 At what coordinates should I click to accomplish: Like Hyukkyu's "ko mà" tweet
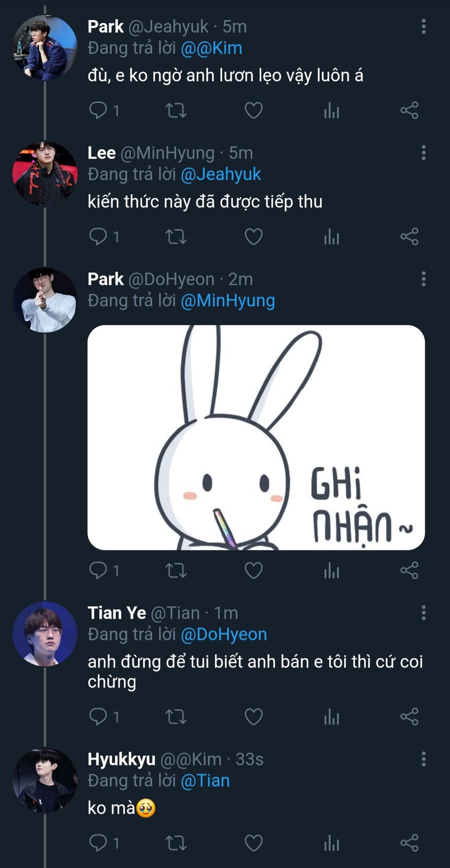(x=254, y=843)
